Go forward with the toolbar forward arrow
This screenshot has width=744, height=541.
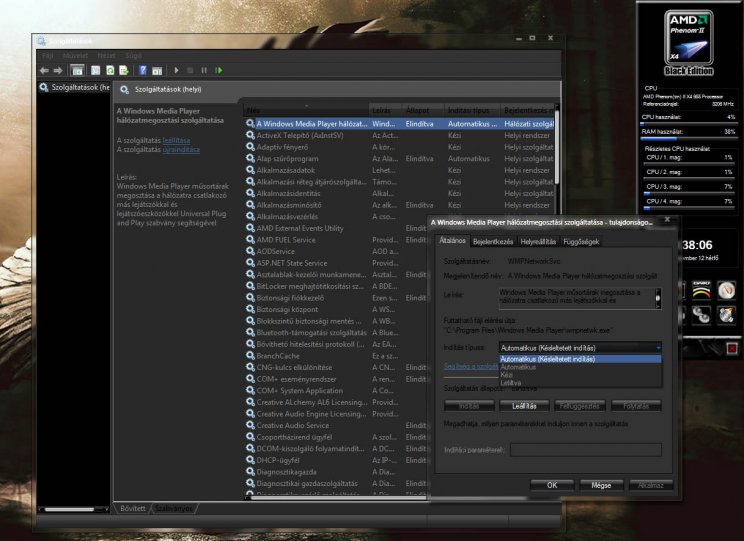point(58,70)
